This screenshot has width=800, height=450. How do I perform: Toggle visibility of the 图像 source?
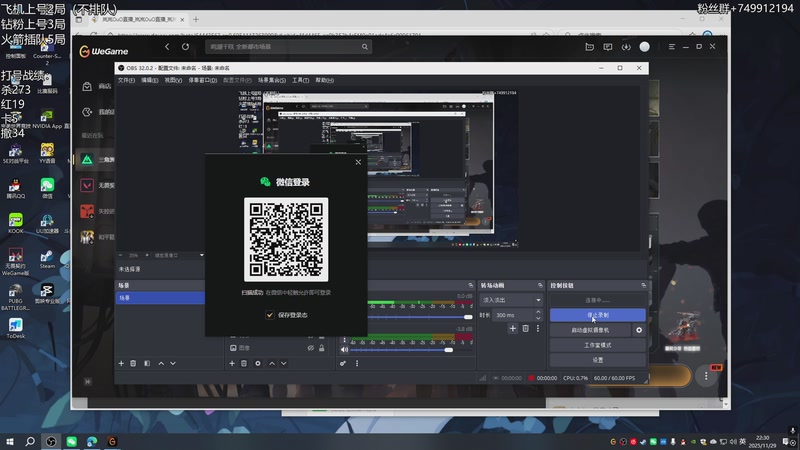310,348
